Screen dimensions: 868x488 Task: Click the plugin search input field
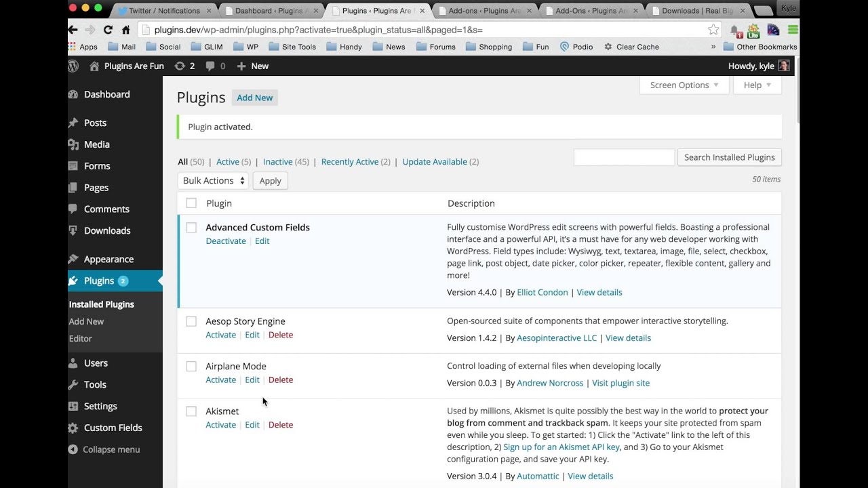[x=624, y=157]
